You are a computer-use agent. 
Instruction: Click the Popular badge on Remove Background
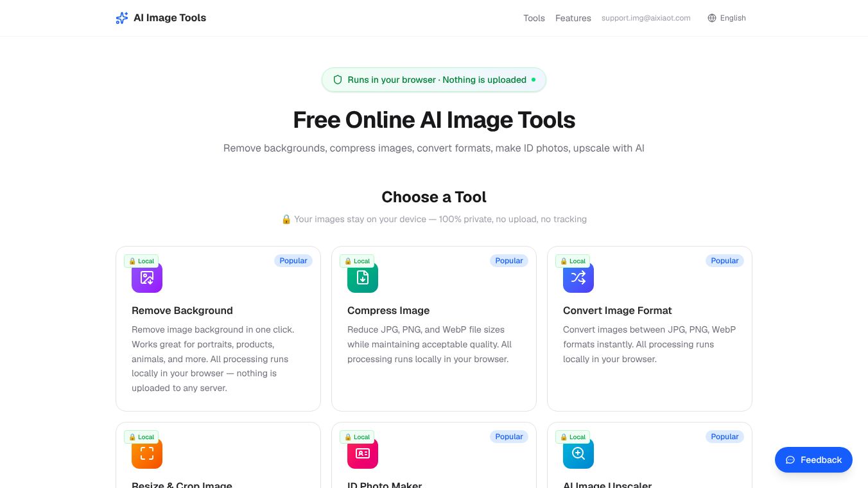[293, 261]
